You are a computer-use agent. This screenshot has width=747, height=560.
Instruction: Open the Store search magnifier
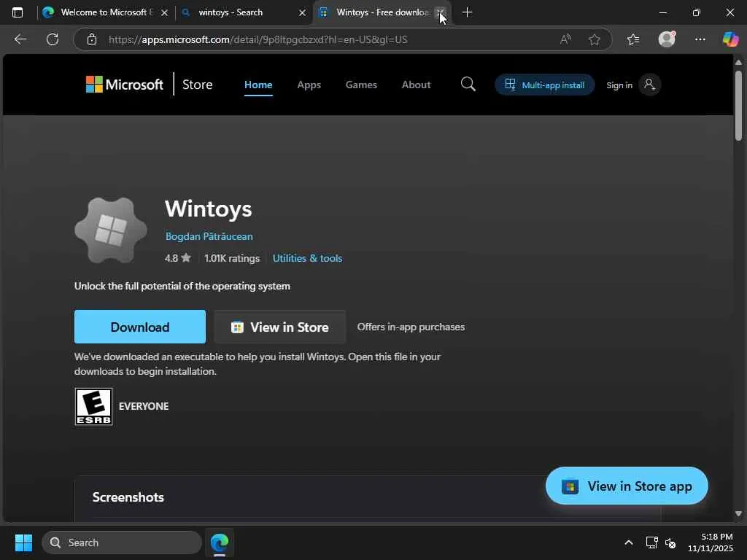468,85
